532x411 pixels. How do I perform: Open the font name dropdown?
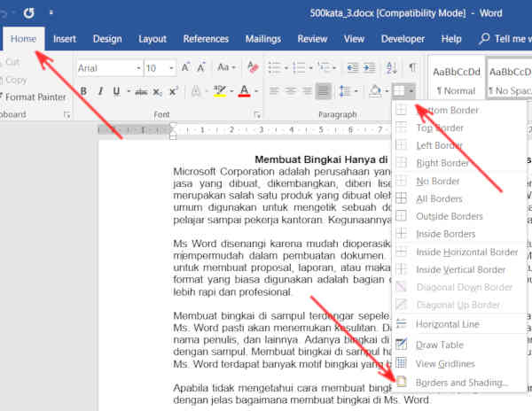pyautogui.click(x=138, y=68)
